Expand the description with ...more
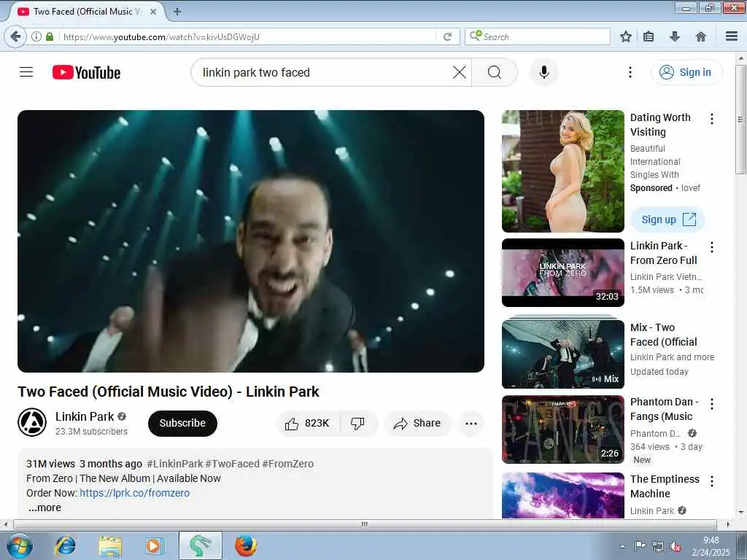 44,507
